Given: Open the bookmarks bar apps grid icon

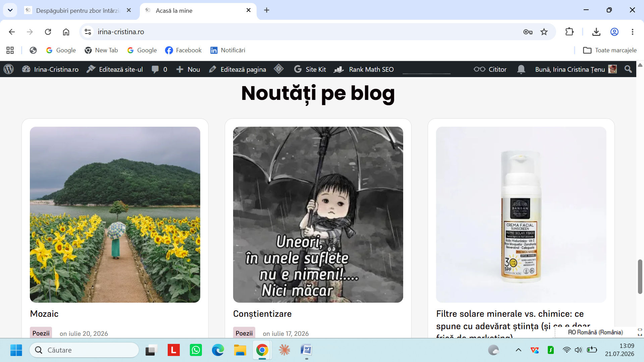Looking at the screenshot, I should (x=10, y=50).
